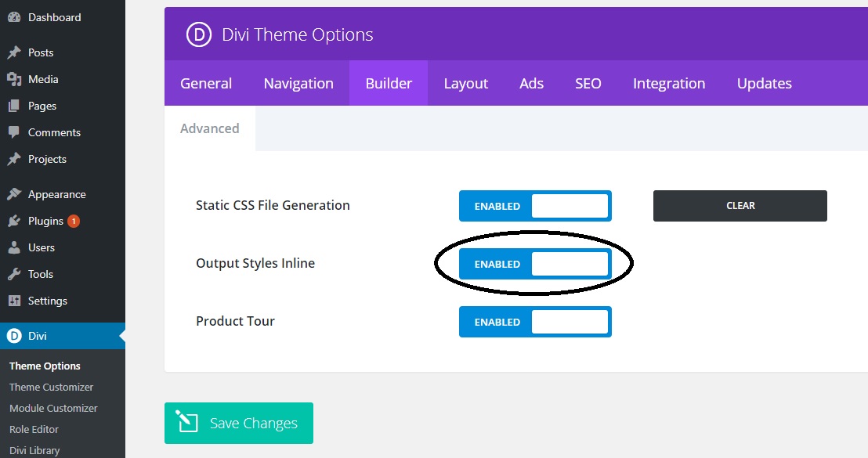The height and width of the screenshot is (458, 868).
Task: Turn off the Product Tour toggle
Action: tap(535, 322)
